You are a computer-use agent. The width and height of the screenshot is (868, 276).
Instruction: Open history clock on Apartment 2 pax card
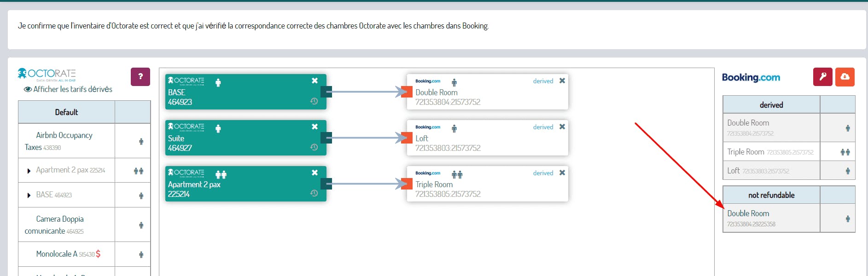coord(314,193)
